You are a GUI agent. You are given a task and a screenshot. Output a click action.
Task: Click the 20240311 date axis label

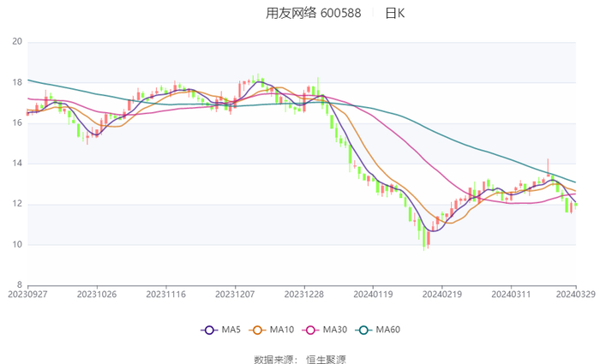[x=510, y=293]
